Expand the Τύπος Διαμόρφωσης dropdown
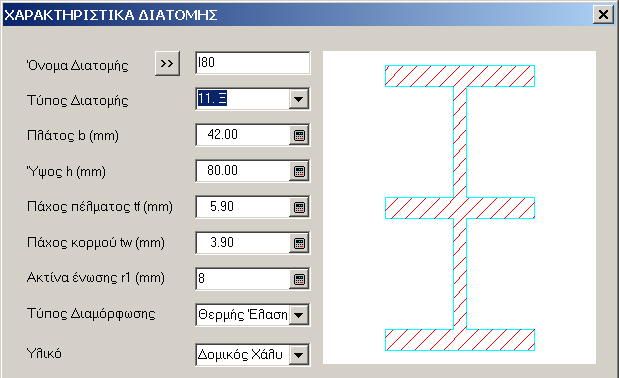Screen dimensions: 619x378 pyautogui.click(x=299, y=315)
